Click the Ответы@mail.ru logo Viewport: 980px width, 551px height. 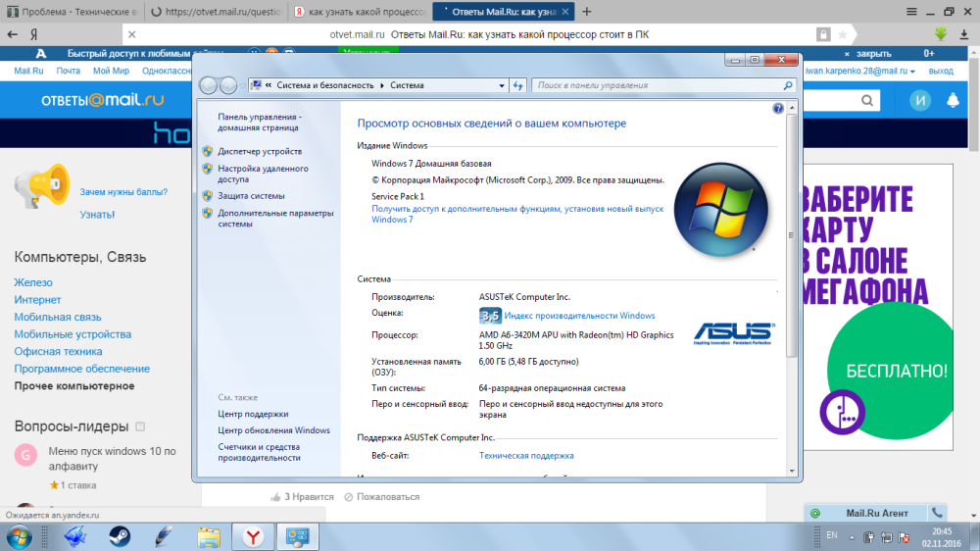pos(103,100)
